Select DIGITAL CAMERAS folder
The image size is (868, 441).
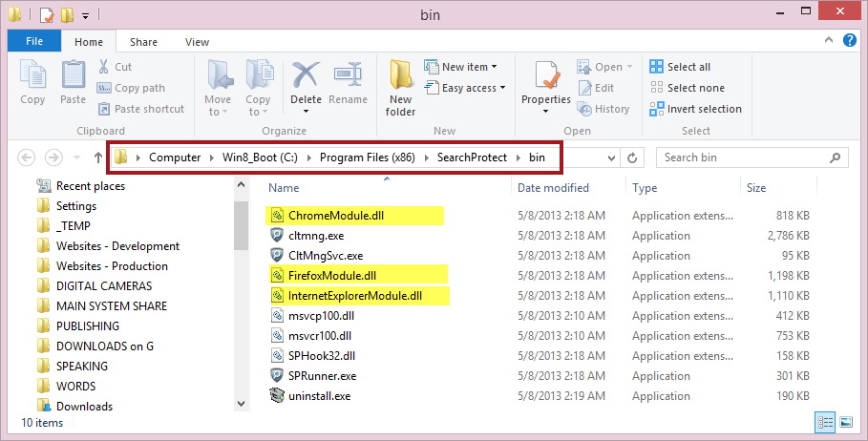95,286
